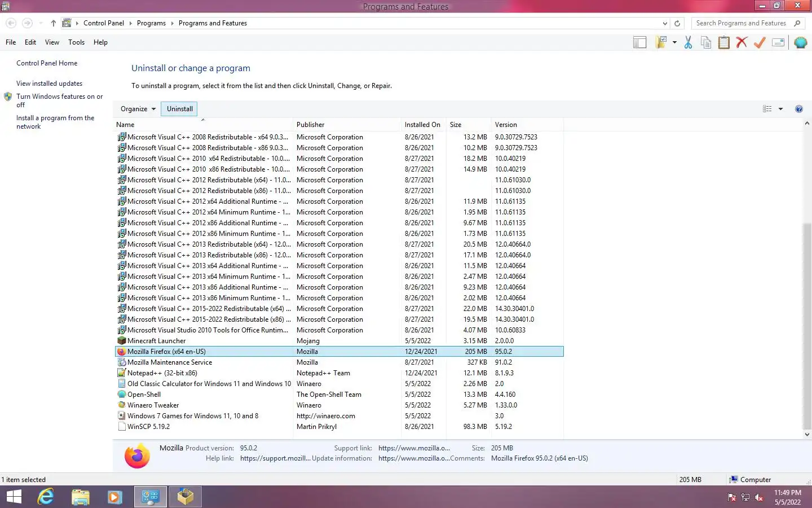The width and height of the screenshot is (812, 508).
Task: Click the list view options icon
Action: point(767,109)
